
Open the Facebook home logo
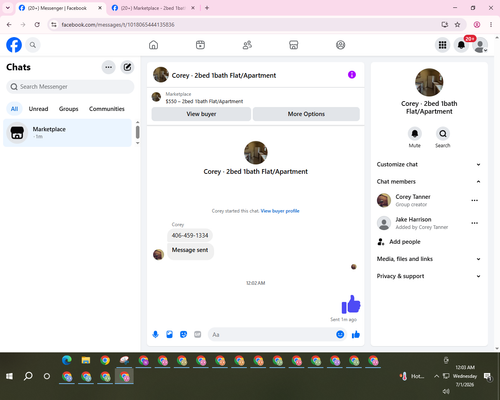pyautogui.click(x=14, y=45)
